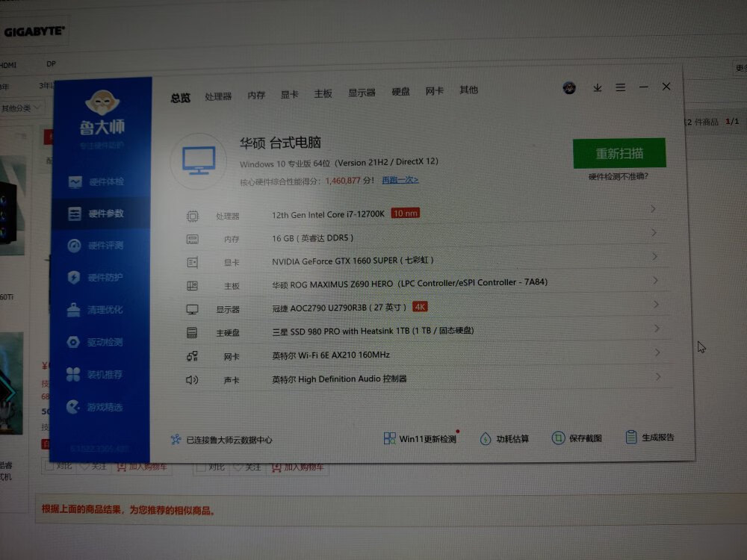The width and height of the screenshot is (747, 560).
Task: Click the 主板 motherboard icon
Action: pos(193,286)
